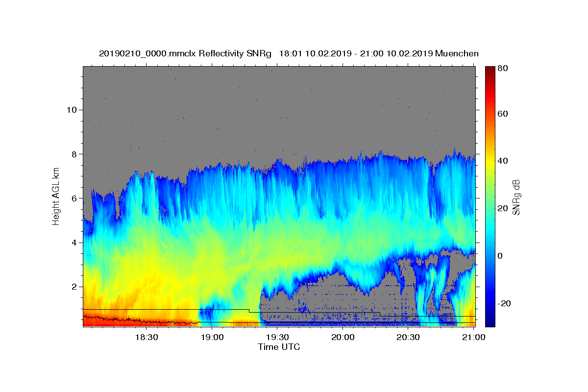Click the 21:00 time tick label
The width and height of the screenshot is (588, 392).
click(x=474, y=337)
